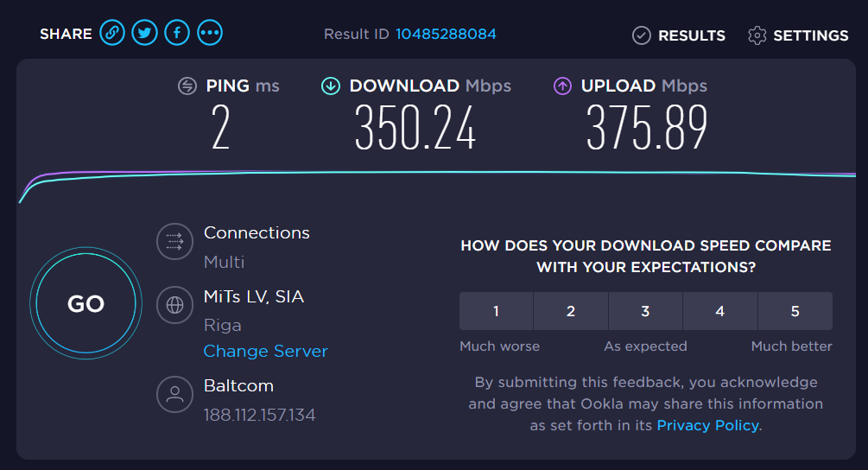Share the result on Facebook

click(177, 33)
